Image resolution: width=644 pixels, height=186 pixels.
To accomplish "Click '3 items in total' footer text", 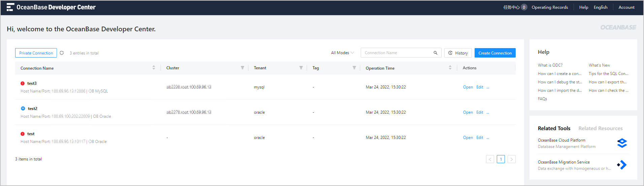I will (x=28, y=159).
